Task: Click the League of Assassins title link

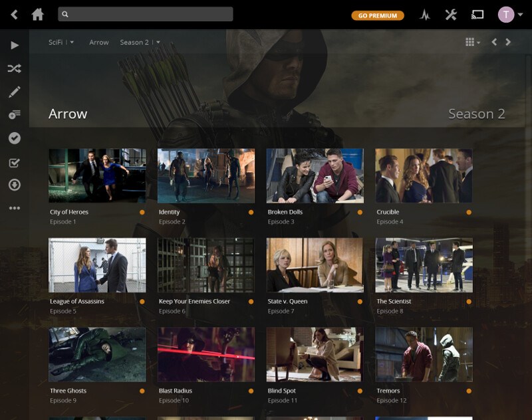Action: [x=77, y=301]
